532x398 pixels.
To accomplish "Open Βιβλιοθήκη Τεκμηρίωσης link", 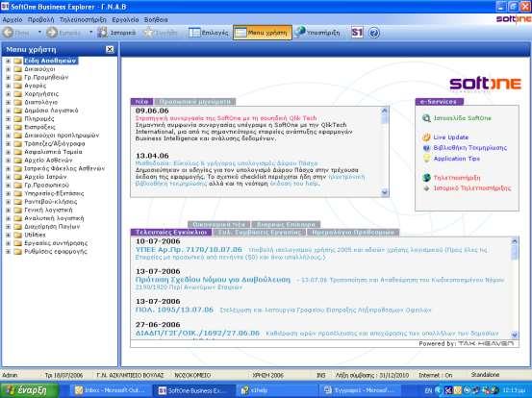I will click(469, 148).
